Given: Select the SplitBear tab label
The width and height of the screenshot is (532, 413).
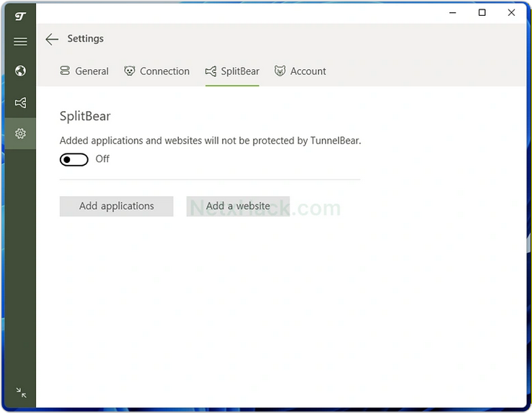Looking at the screenshot, I should click(240, 71).
